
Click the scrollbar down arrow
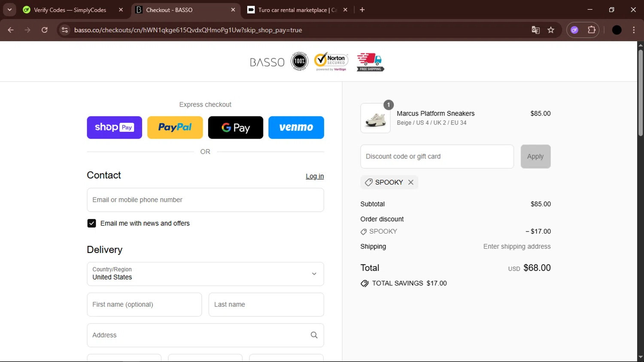tap(641, 357)
